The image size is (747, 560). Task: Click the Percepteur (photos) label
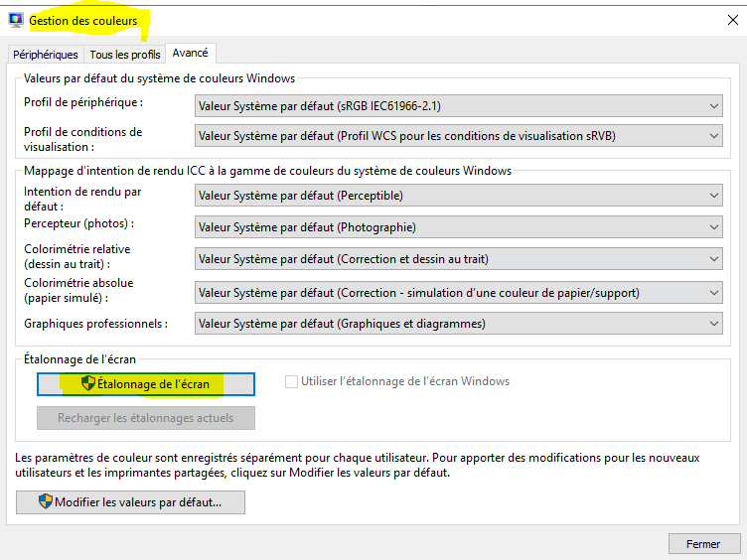[79, 223]
